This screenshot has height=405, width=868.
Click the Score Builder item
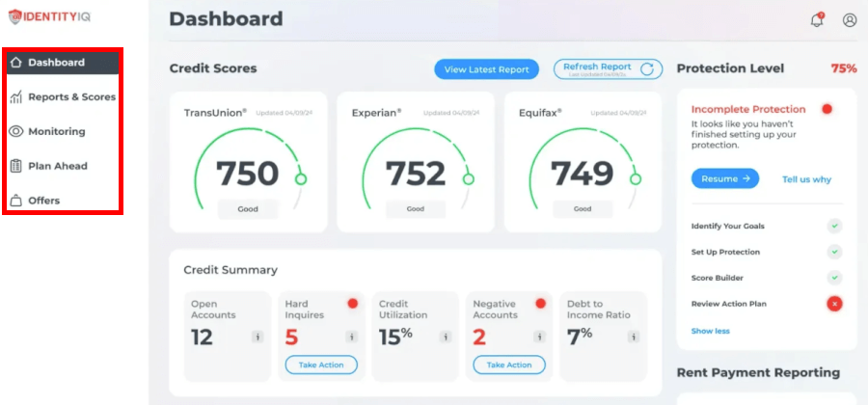coord(767,278)
